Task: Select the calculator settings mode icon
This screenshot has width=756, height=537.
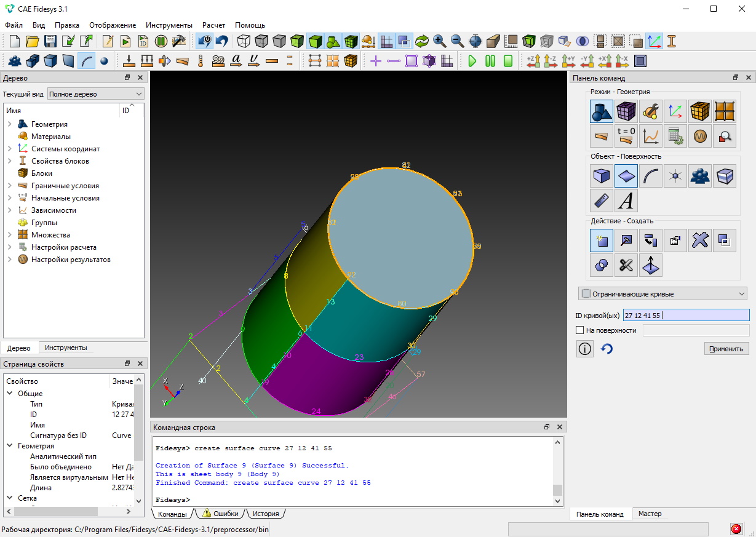Action: tap(675, 136)
